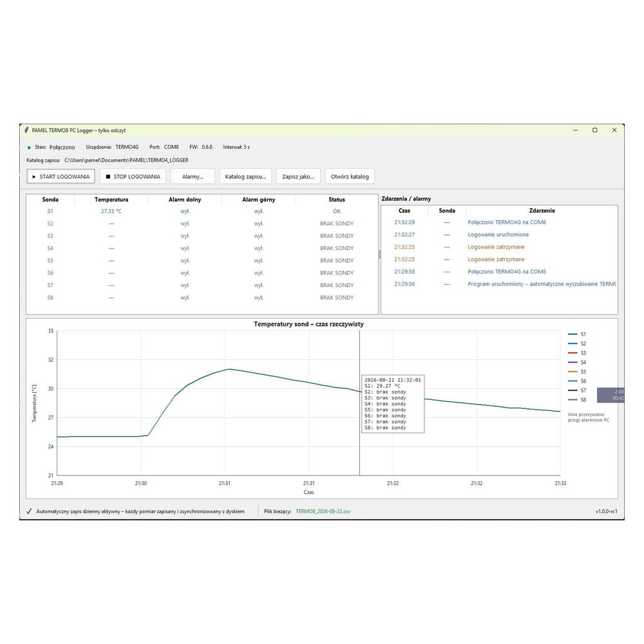This screenshot has width=644, height=644.
Task: Click the Czas column header in events
Action: tap(404, 211)
